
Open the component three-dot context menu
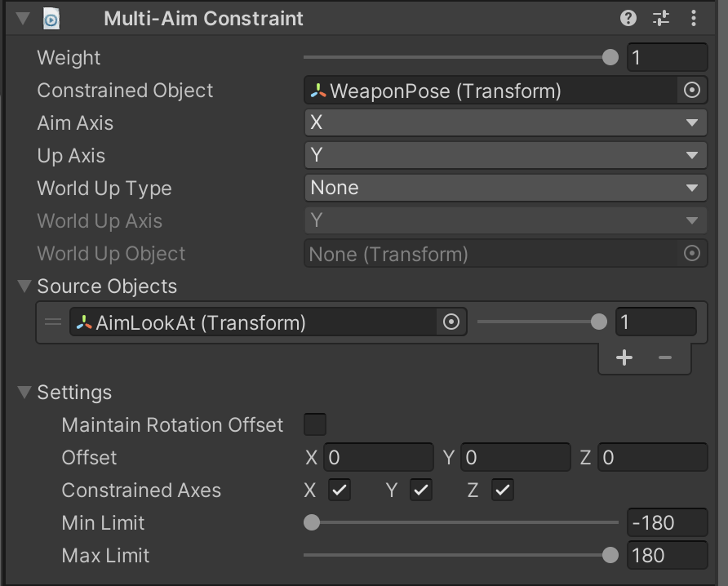click(x=693, y=19)
